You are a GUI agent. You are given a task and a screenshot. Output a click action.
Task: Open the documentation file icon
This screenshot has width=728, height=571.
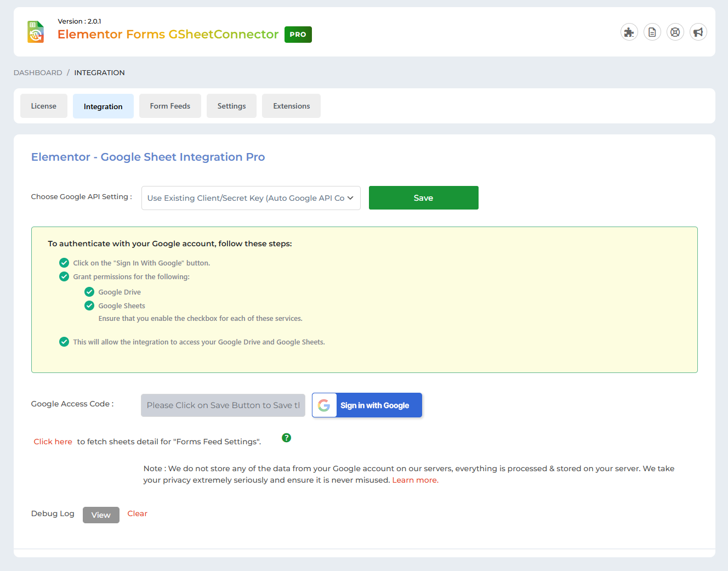click(652, 32)
